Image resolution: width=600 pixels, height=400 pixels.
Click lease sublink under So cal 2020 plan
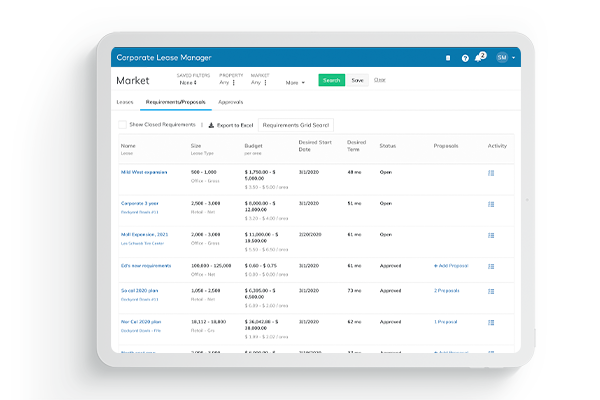(140, 299)
